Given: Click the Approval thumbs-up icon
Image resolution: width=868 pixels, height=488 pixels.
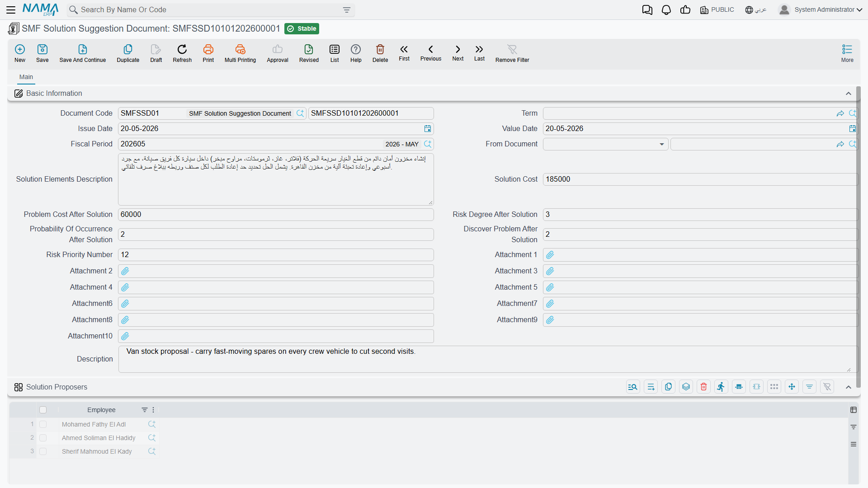Looking at the screenshot, I should 278,53.
